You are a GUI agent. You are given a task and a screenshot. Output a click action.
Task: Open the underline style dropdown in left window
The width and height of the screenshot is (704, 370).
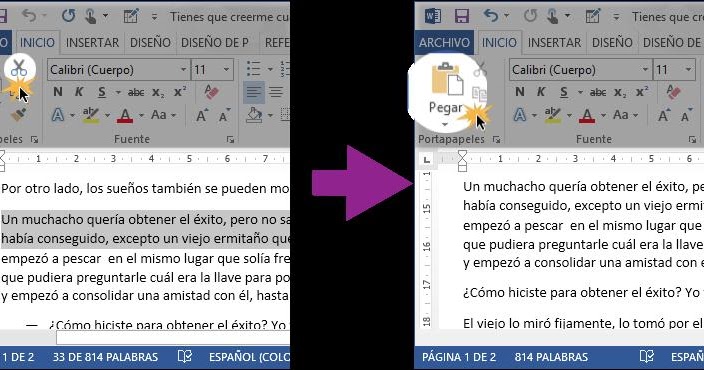[x=118, y=93]
